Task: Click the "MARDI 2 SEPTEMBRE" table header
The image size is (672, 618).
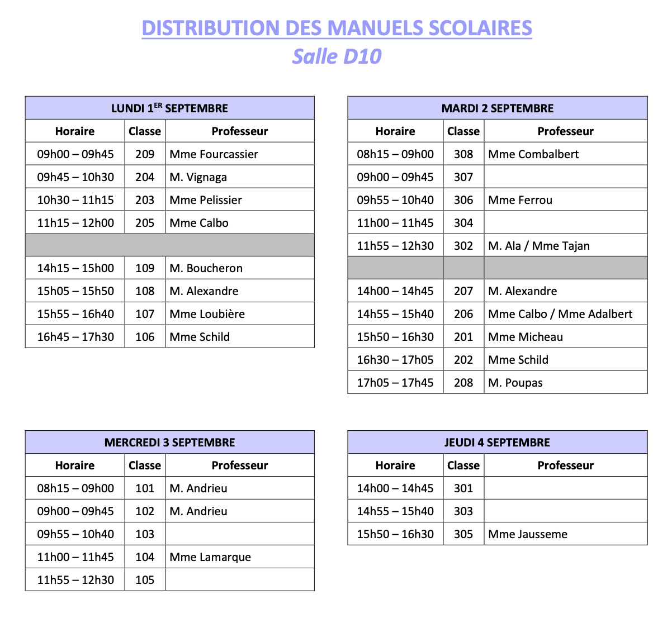Action: (497, 108)
